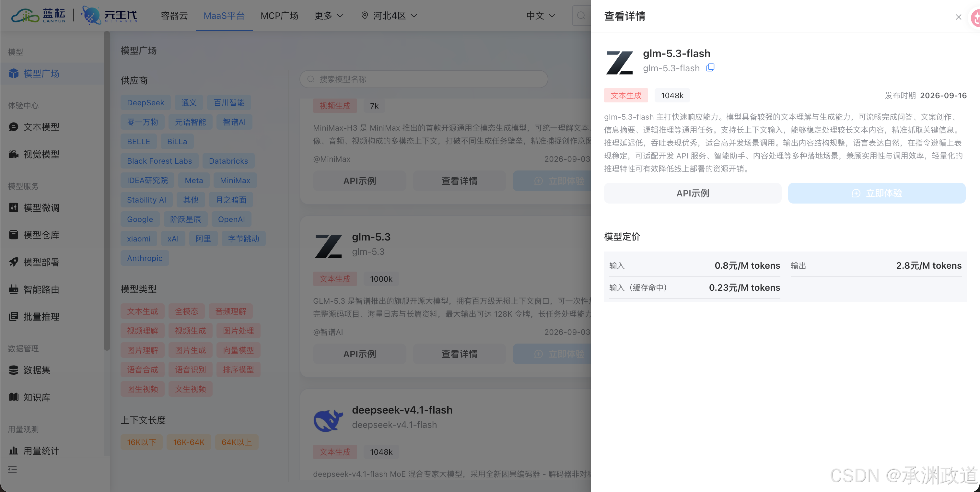Click the glm-5.3 card Z logo
Screen dimensions: 980x492
pyautogui.click(x=329, y=246)
